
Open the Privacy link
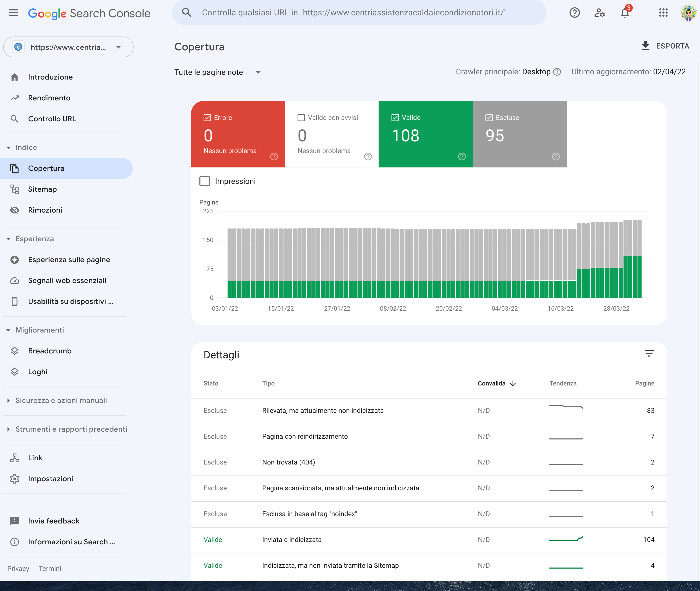click(18, 569)
